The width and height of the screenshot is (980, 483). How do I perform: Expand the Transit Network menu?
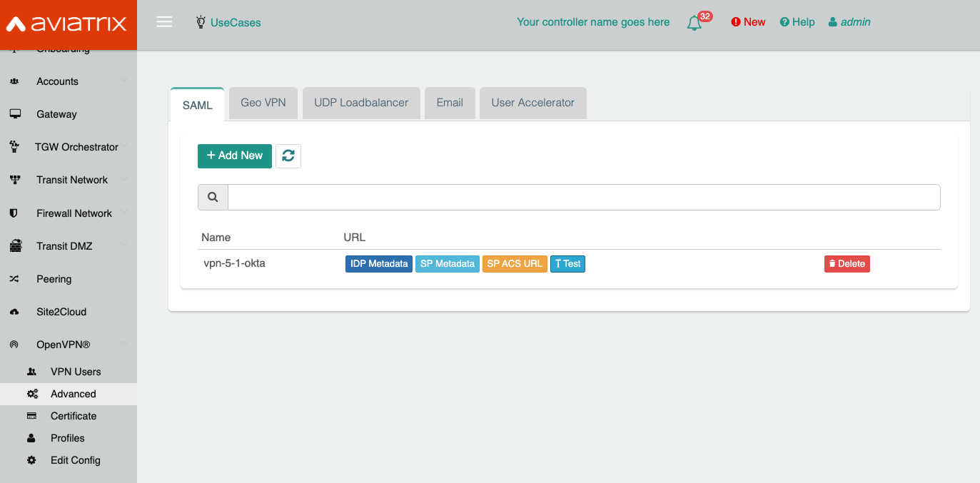[x=71, y=180]
